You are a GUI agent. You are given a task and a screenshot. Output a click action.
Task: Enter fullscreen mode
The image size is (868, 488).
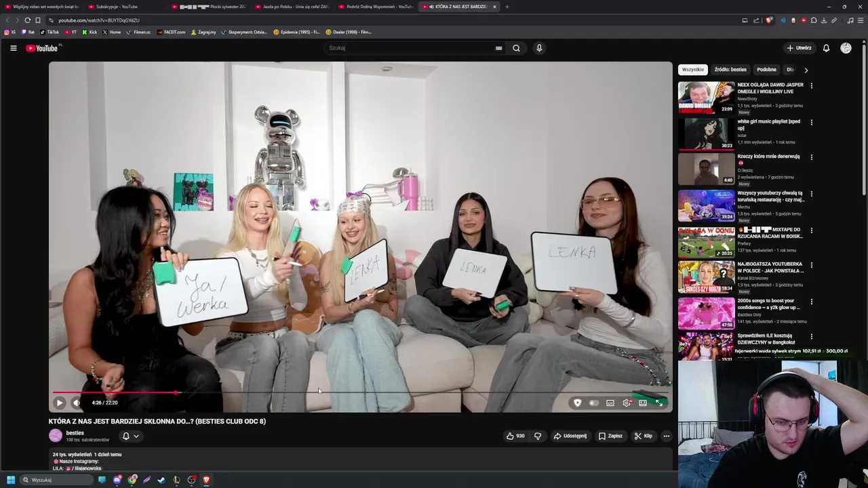coord(659,403)
